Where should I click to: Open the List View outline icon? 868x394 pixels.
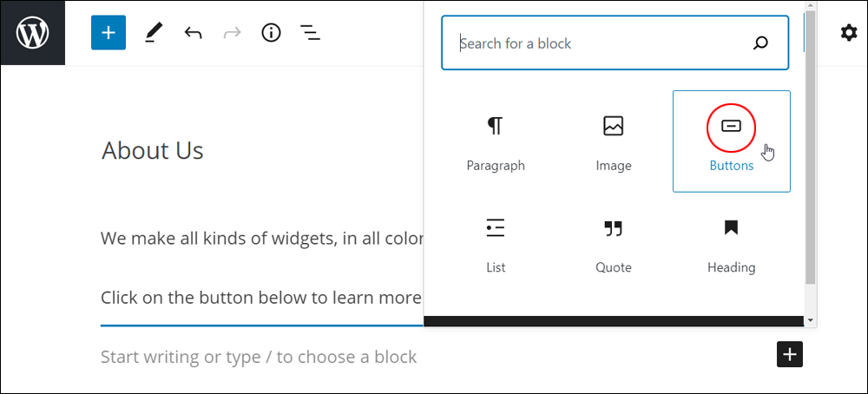(x=311, y=33)
